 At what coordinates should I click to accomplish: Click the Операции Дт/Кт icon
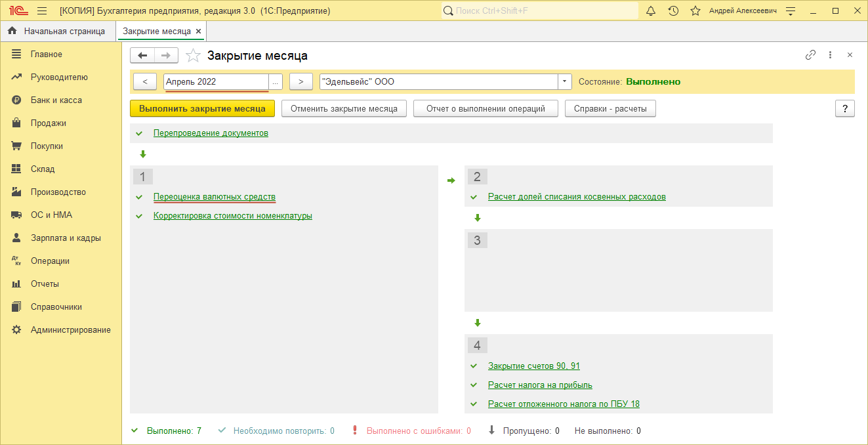17,261
